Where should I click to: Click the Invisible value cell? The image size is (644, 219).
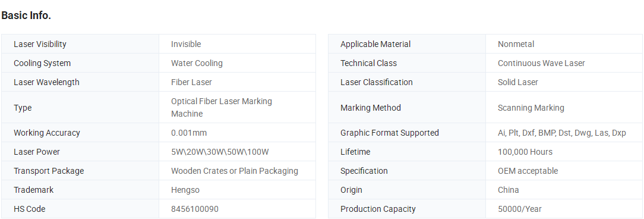tap(238, 44)
